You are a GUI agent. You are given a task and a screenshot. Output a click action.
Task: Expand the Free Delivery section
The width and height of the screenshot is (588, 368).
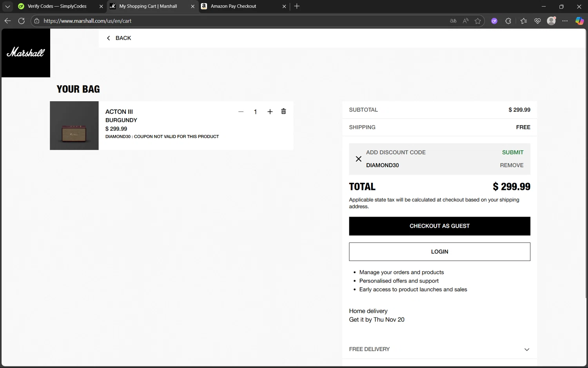439,349
